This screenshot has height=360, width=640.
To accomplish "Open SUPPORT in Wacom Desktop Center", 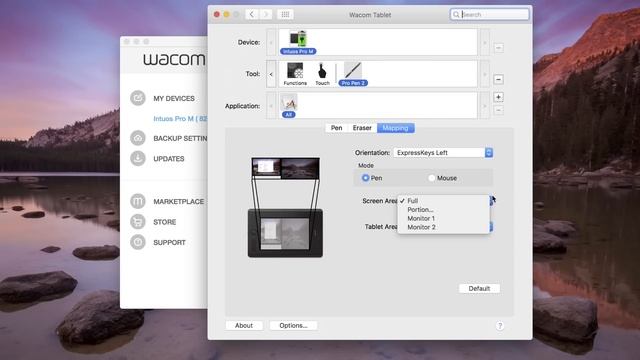I will 169,242.
